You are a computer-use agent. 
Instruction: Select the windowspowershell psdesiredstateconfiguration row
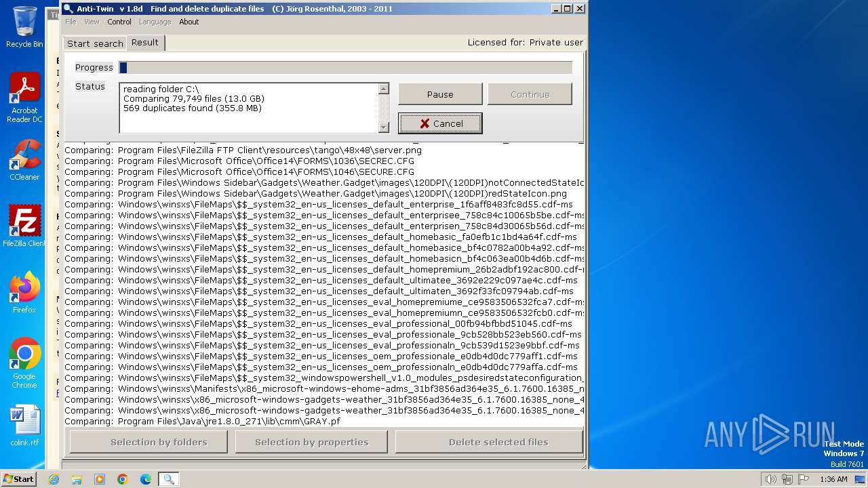click(323, 378)
